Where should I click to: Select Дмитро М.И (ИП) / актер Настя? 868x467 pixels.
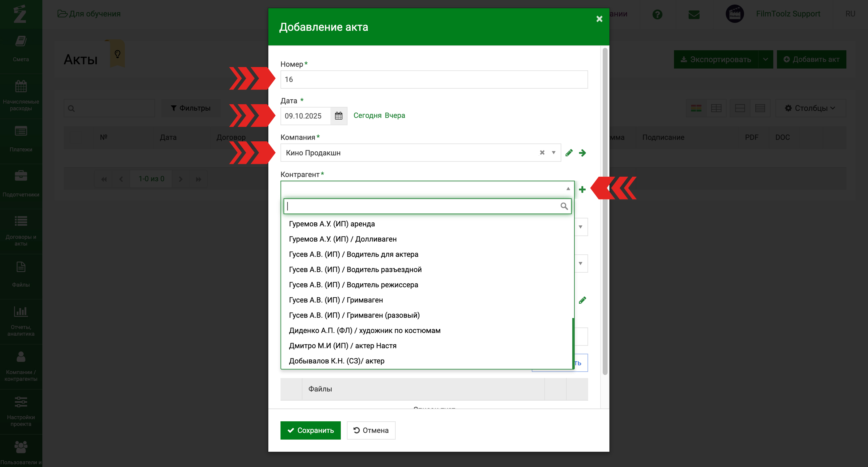342,345
